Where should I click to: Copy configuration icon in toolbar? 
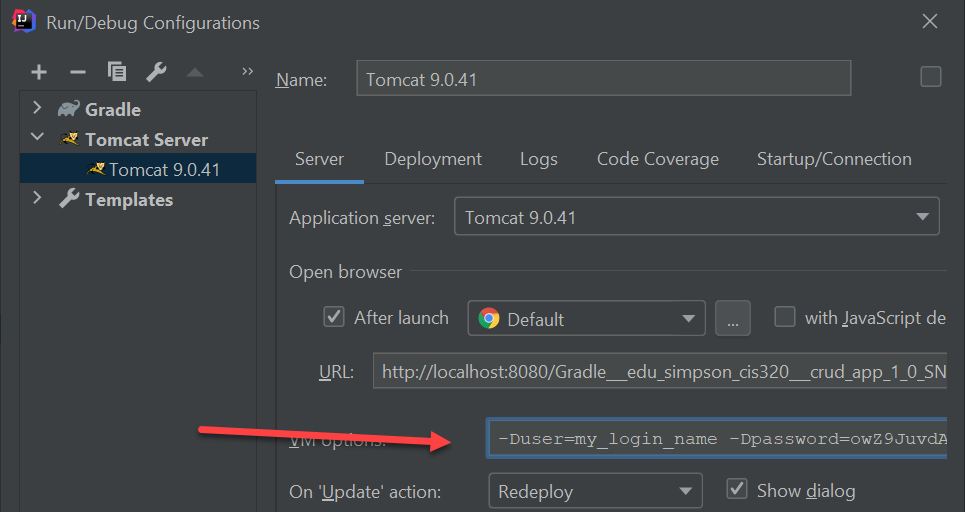click(x=116, y=72)
